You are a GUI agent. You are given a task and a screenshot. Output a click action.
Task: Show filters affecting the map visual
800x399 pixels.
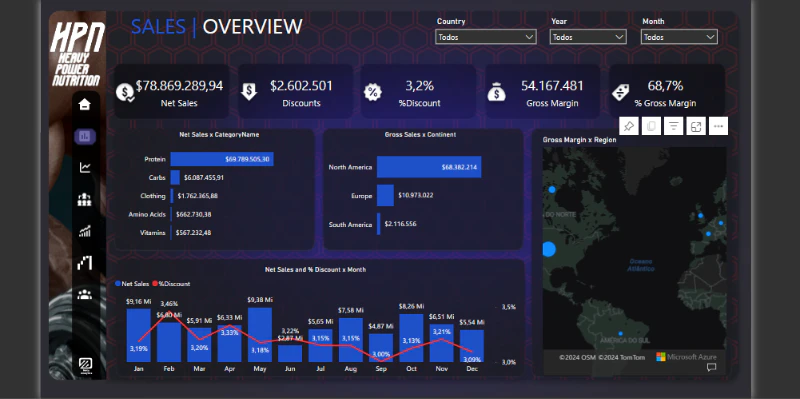(x=673, y=126)
